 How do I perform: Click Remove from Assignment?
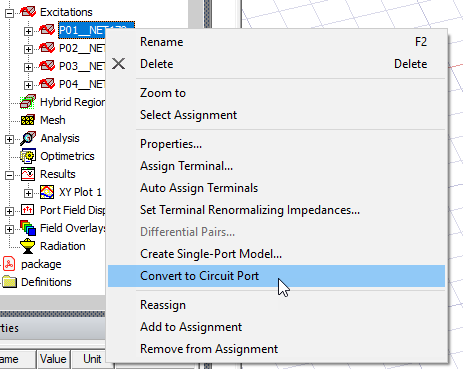(276, 349)
